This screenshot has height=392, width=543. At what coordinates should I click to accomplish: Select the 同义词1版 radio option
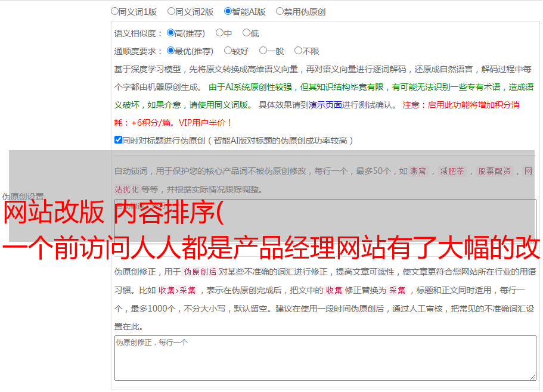click(114, 11)
